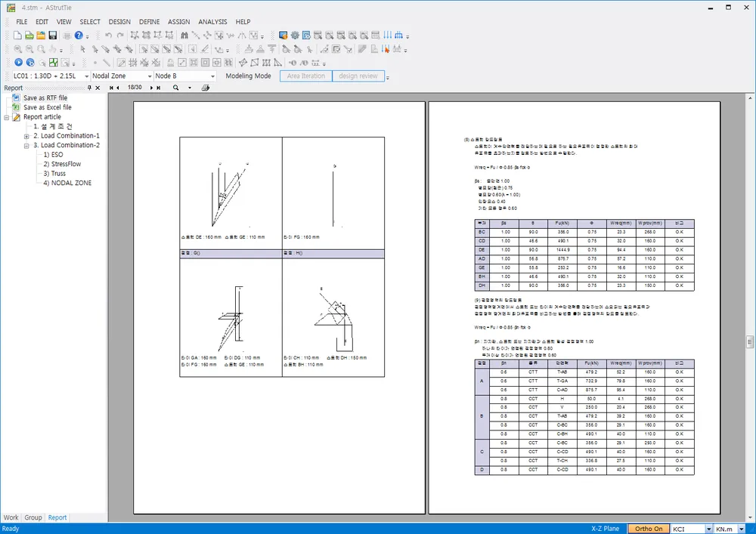The height and width of the screenshot is (534, 756).
Task: Click the scroll down arrow of report view
Action: pyautogui.click(x=750, y=518)
